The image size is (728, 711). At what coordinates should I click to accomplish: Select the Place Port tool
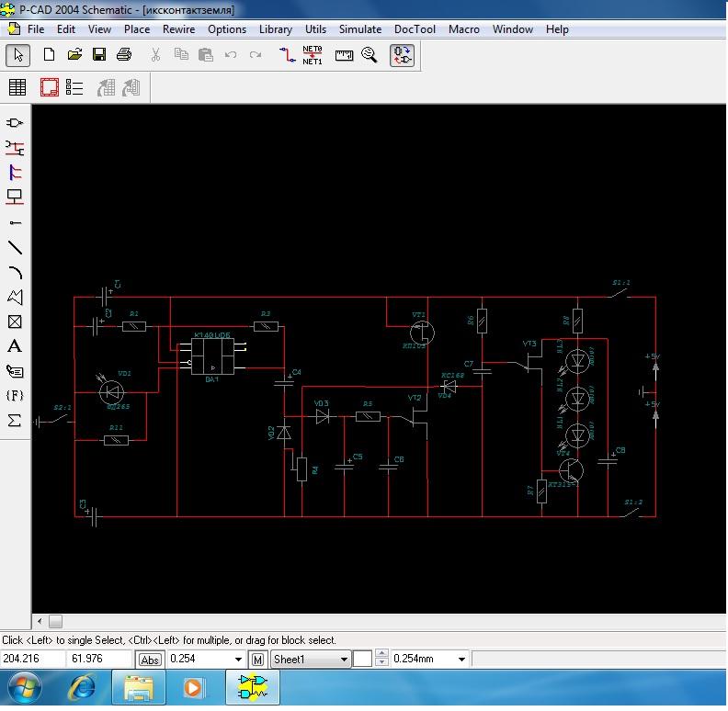pyautogui.click(x=15, y=197)
